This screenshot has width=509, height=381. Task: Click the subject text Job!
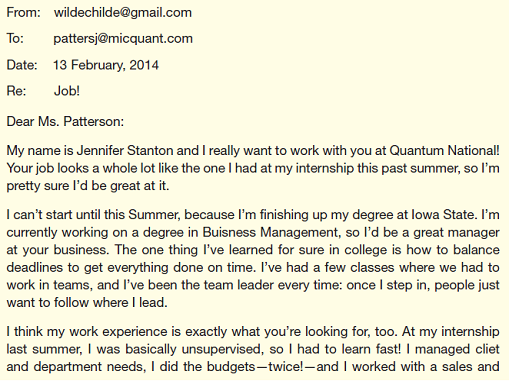click(x=67, y=91)
